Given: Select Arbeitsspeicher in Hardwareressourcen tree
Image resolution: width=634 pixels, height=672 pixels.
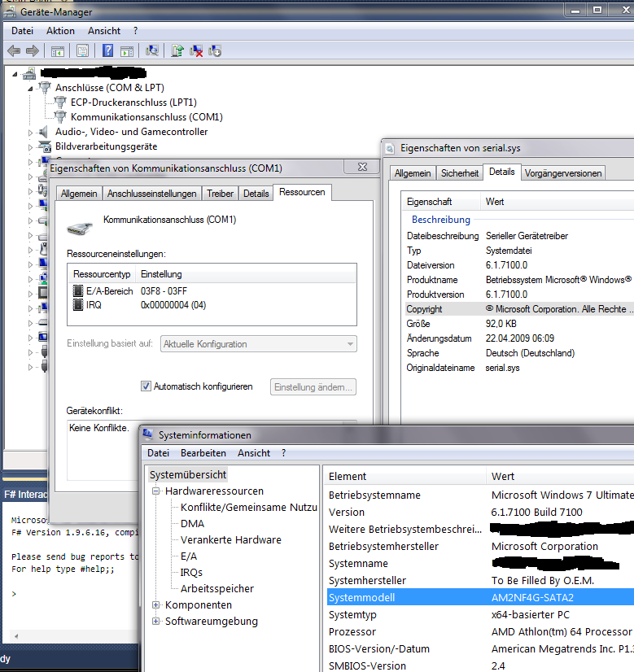Looking at the screenshot, I should (217, 589).
